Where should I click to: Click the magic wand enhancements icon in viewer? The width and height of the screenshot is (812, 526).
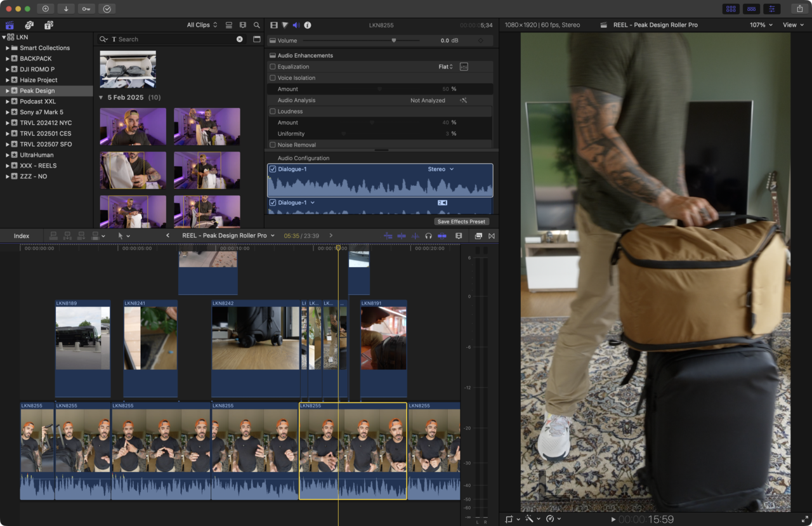pyautogui.click(x=530, y=518)
